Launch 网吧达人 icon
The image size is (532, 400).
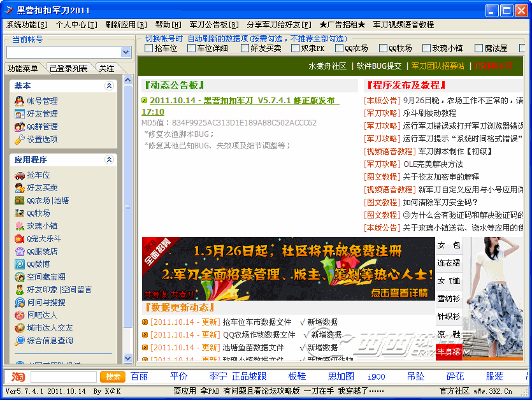[x=19, y=315]
